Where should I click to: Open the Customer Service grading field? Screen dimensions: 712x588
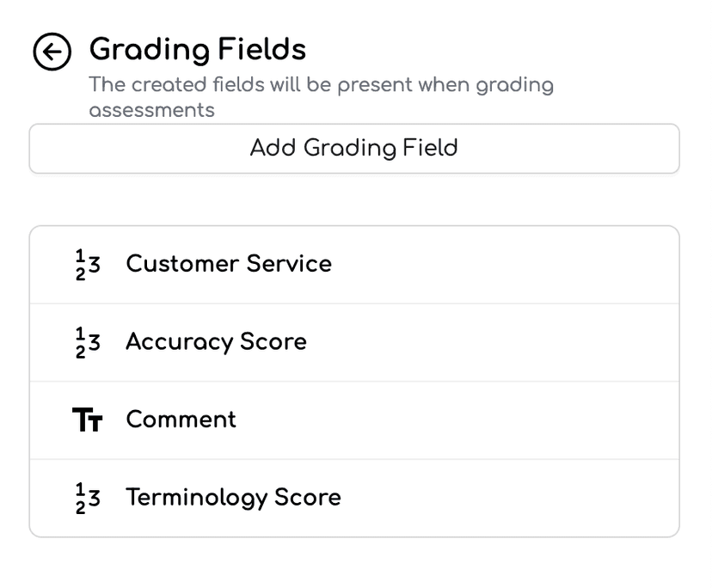click(354, 265)
